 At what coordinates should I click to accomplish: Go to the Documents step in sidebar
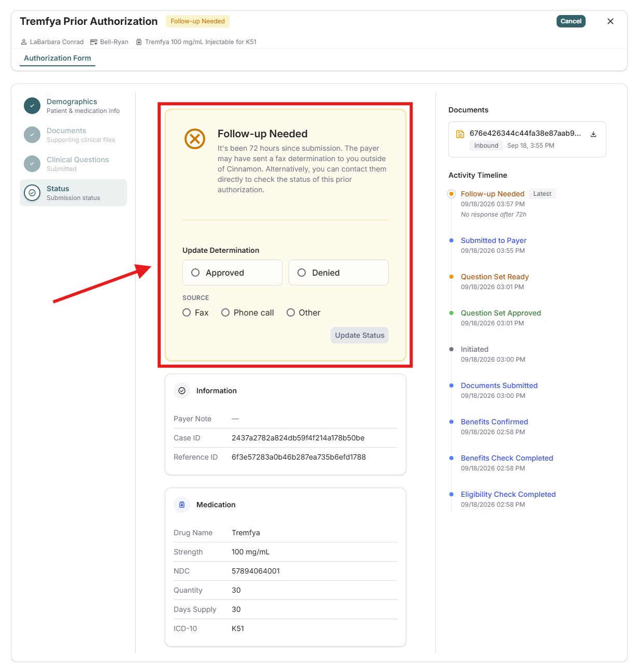pyautogui.click(x=73, y=135)
